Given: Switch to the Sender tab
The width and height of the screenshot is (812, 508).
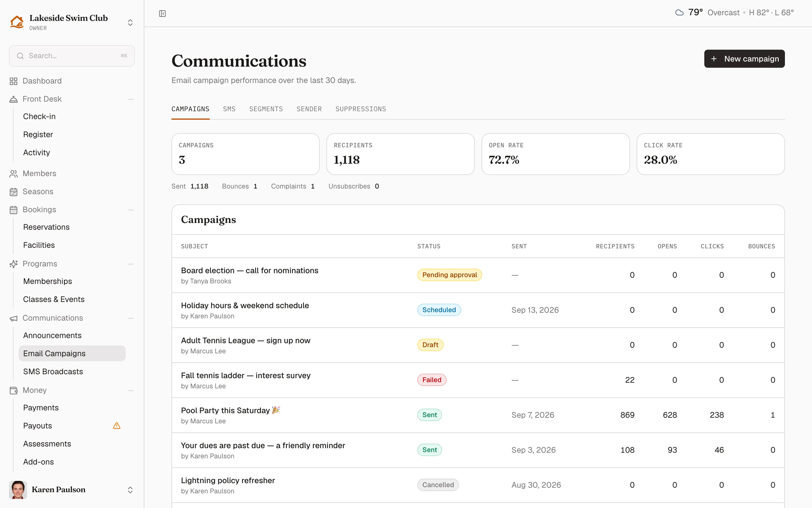Looking at the screenshot, I should click(309, 109).
